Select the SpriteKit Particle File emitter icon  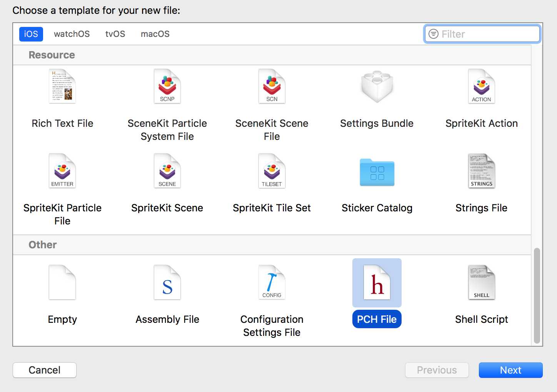tap(62, 171)
